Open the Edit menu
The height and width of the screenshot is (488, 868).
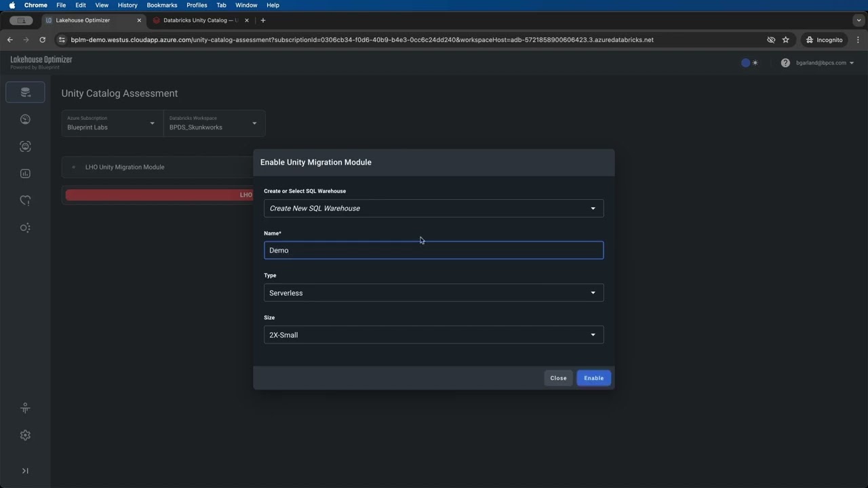(81, 5)
